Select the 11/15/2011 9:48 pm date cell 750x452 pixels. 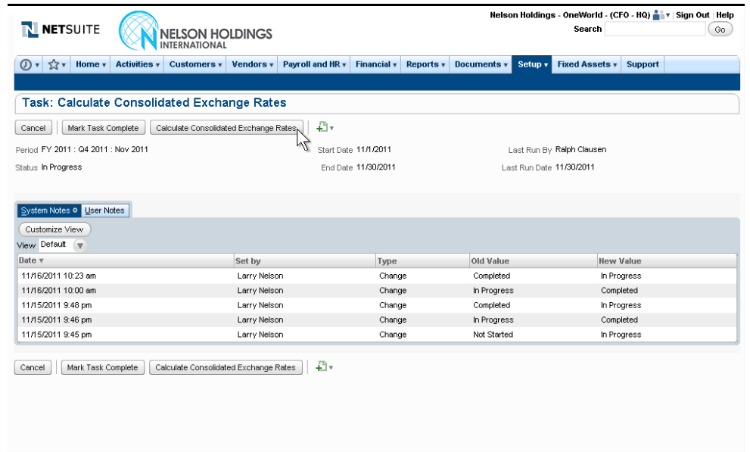tap(56, 305)
